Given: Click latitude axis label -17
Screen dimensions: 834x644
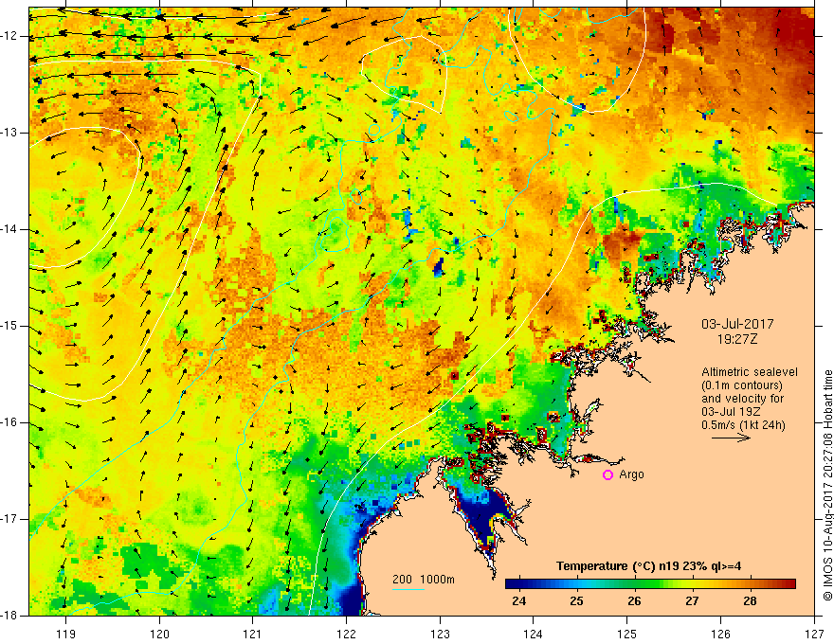Looking at the screenshot, I should pyautogui.click(x=9, y=519).
